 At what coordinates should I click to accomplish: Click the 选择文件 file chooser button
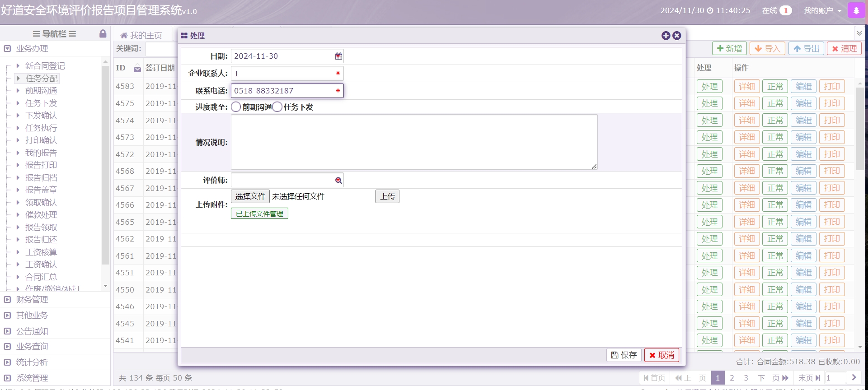tap(250, 196)
